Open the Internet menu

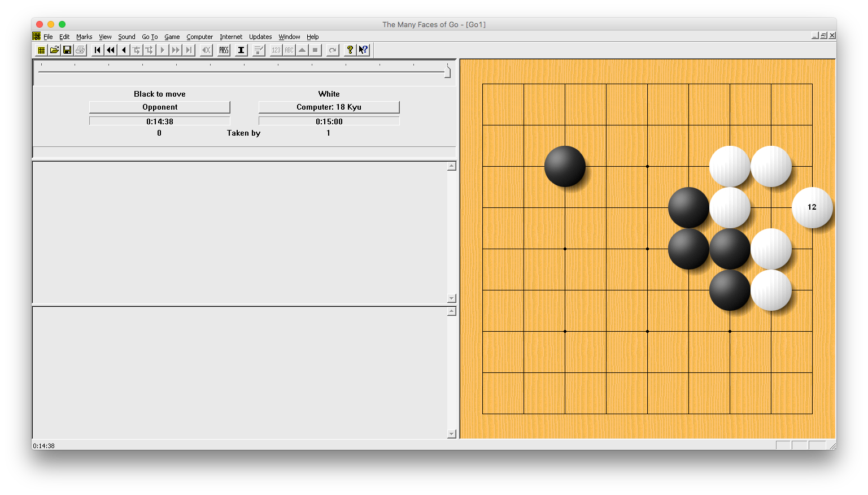tap(231, 37)
